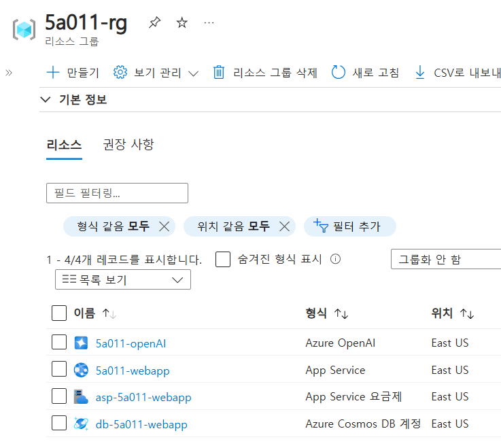Click the 'Azure Cosmos DB 계정' type cell
The width and height of the screenshot is (501, 448).
363,424
